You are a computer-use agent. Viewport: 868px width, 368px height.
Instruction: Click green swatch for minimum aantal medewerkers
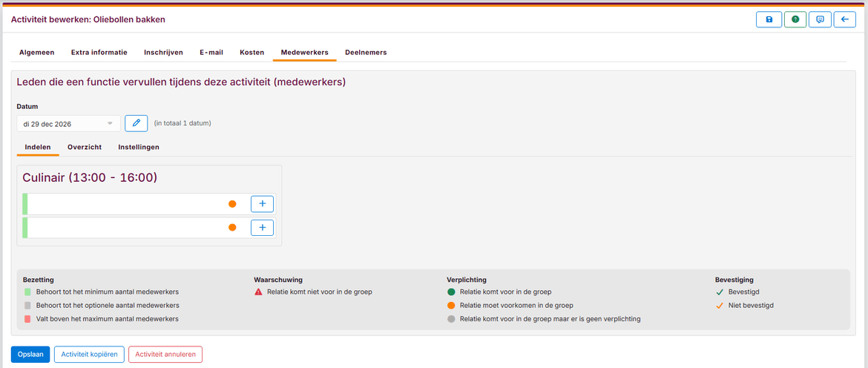point(27,292)
